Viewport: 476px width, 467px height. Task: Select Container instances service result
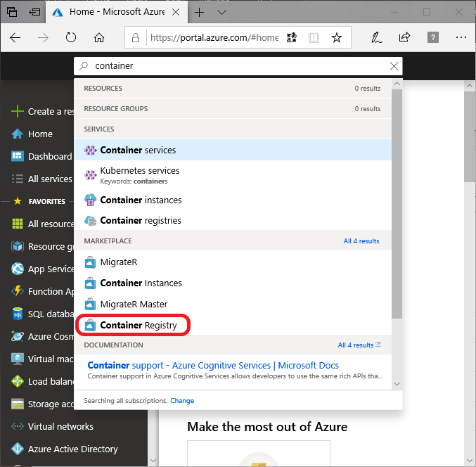click(233, 200)
